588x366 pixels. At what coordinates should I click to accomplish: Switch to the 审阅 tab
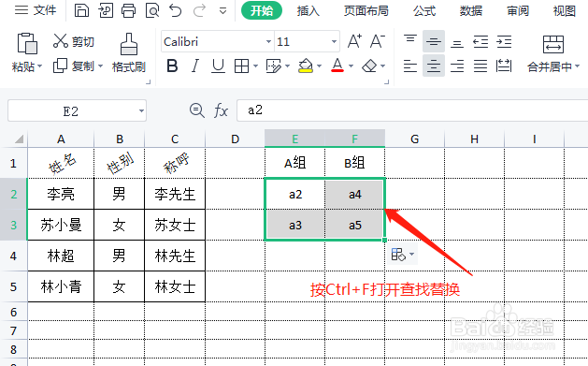[518, 10]
